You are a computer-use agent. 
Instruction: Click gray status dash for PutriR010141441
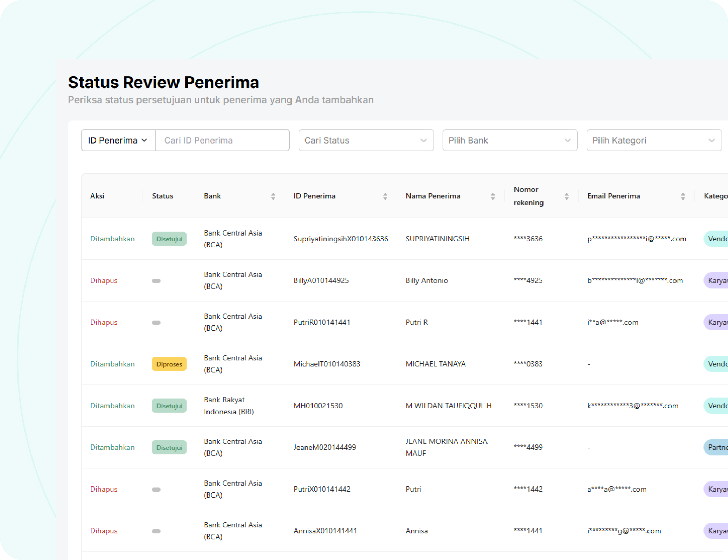click(x=156, y=323)
